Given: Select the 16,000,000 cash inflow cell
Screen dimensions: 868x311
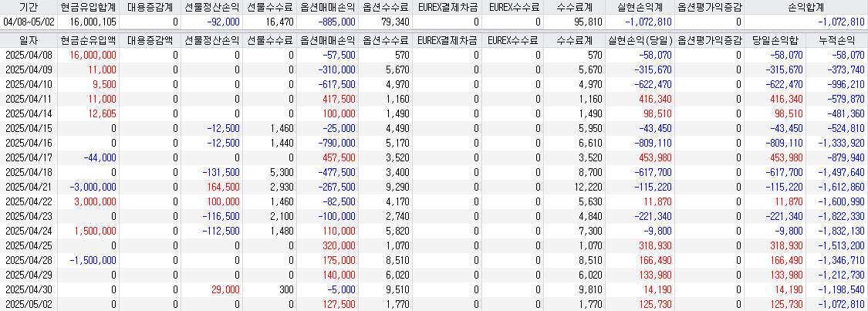Looking at the screenshot, I should click(87, 55).
